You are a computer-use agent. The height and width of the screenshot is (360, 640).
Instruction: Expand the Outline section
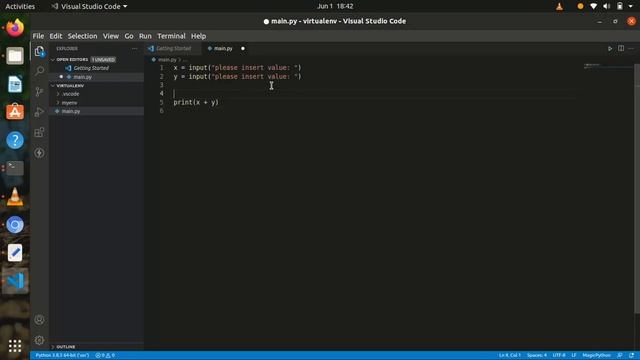[x=65, y=347]
